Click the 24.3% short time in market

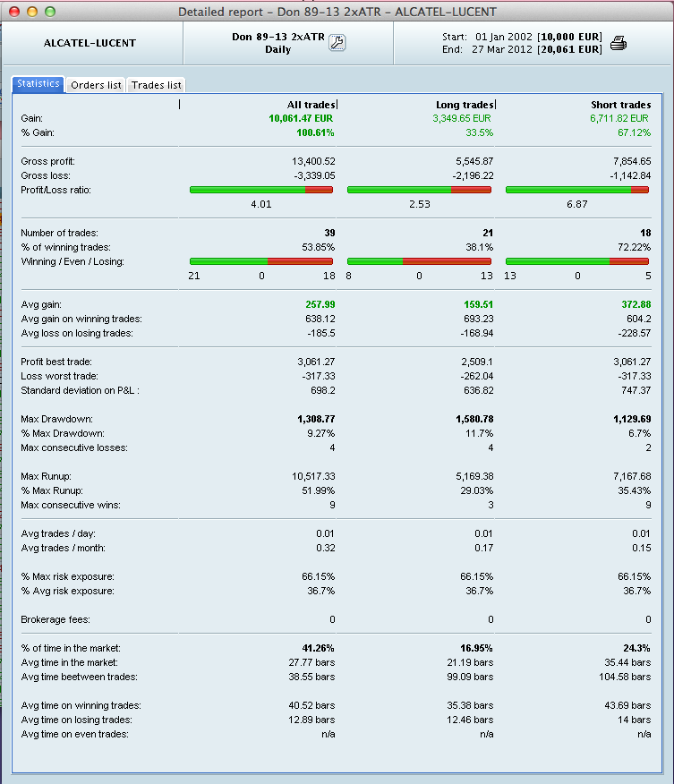tap(636, 649)
